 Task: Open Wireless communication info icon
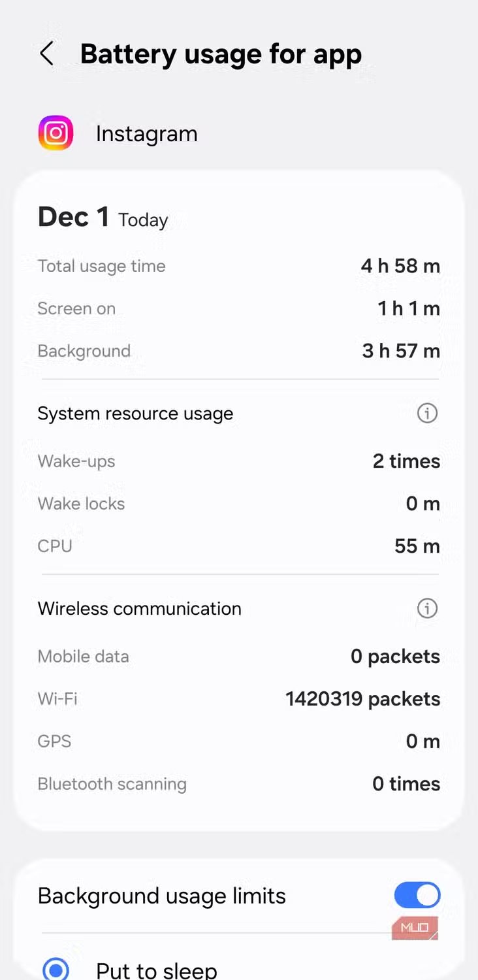pyautogui.click(x=427, y=609)
